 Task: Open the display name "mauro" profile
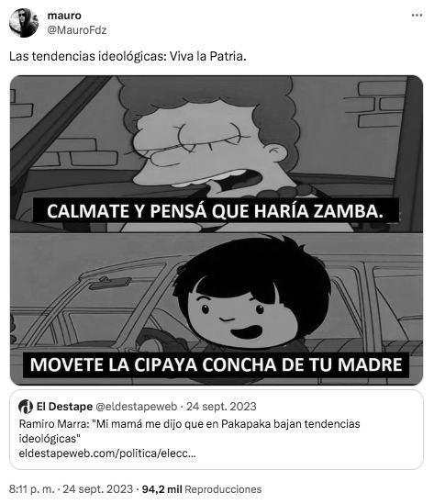[x=64, y=16]
